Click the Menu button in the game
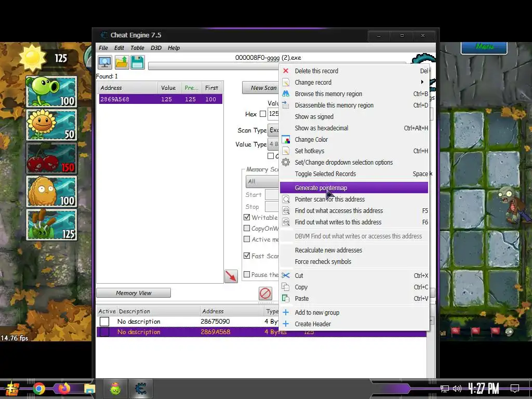The image size is (532, 399). point(484,47)
